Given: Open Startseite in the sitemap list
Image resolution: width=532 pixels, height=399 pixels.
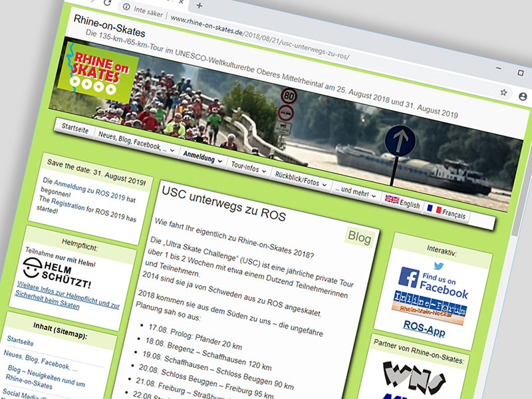Looking at the screenshot, I should pos(20,340).
